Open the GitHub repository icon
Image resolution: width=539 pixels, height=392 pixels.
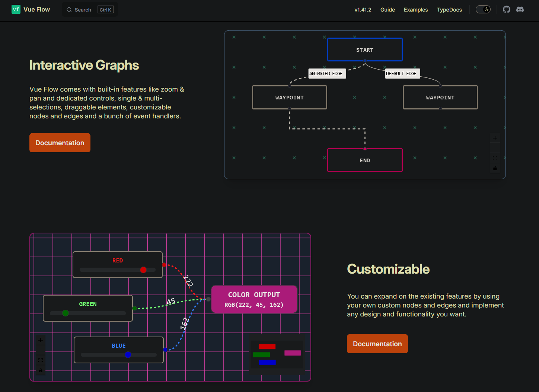[507, 9]
